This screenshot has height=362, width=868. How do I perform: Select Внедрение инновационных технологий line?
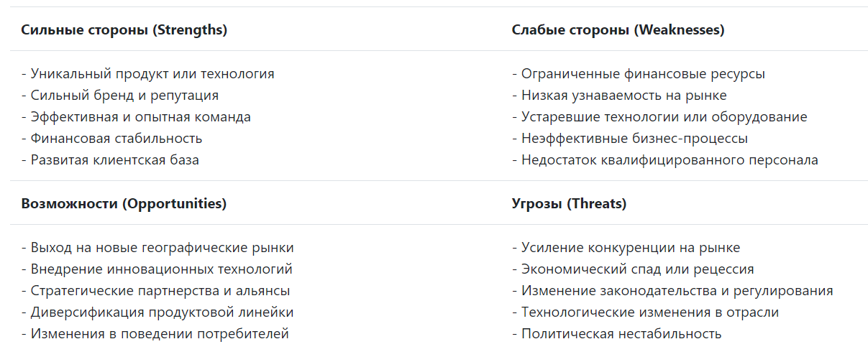click(x=157, y=269)
